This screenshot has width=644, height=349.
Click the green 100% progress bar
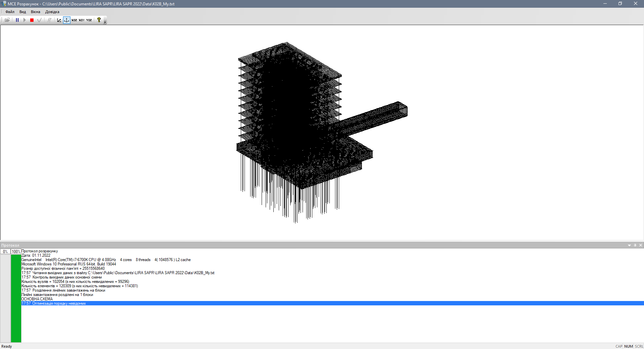click(16, 298)
